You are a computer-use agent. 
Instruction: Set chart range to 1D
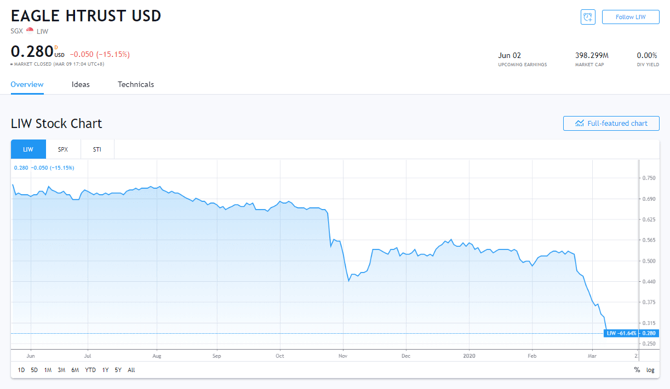click(x=21, y=370)
